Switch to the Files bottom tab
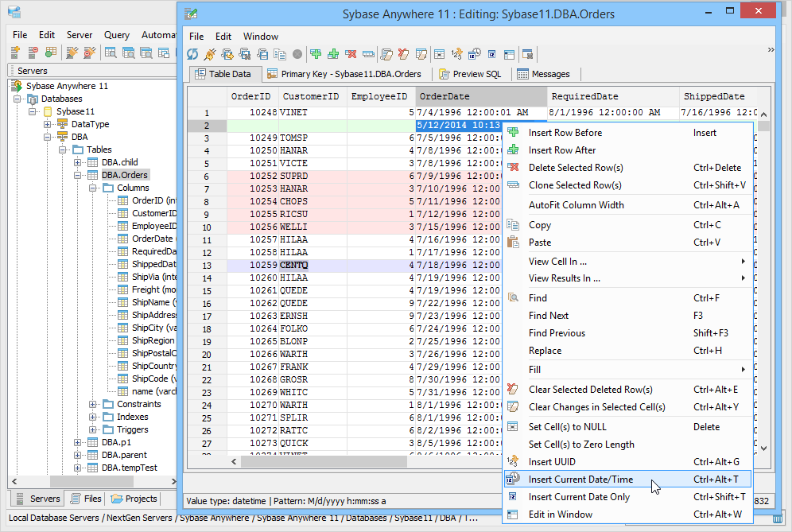792x532 pixels. pyautogui.click(x=86, y=499)
